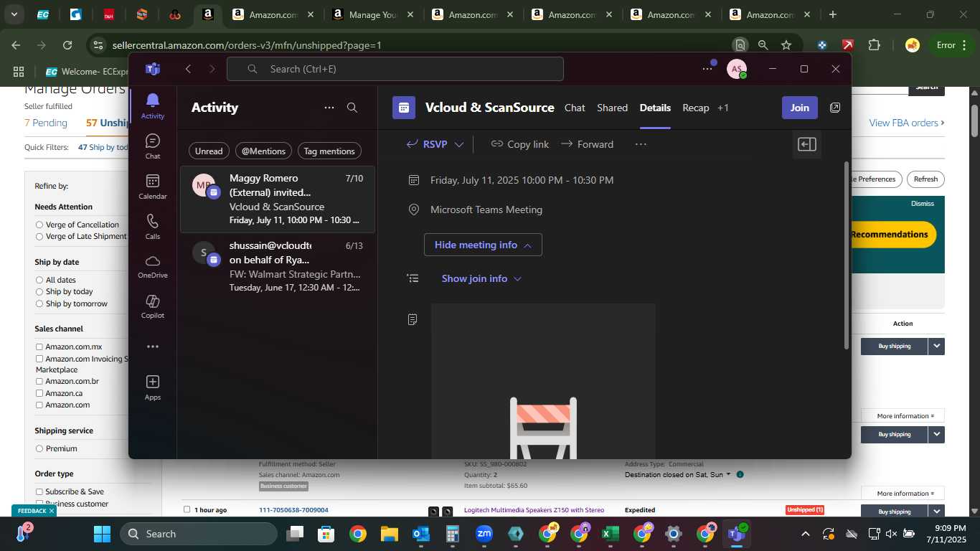Screen dimensions: 980x551
Task: Show hidden system tray icons
Action: (805, 534)
